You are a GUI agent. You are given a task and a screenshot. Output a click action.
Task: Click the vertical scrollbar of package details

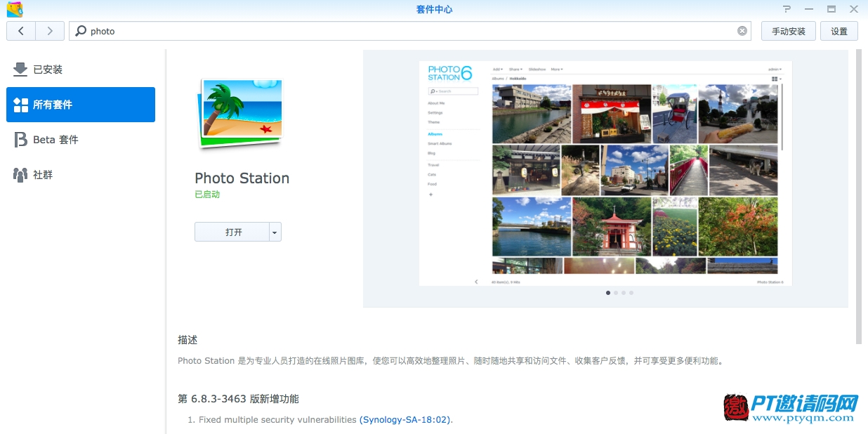[x=859, y=197]
